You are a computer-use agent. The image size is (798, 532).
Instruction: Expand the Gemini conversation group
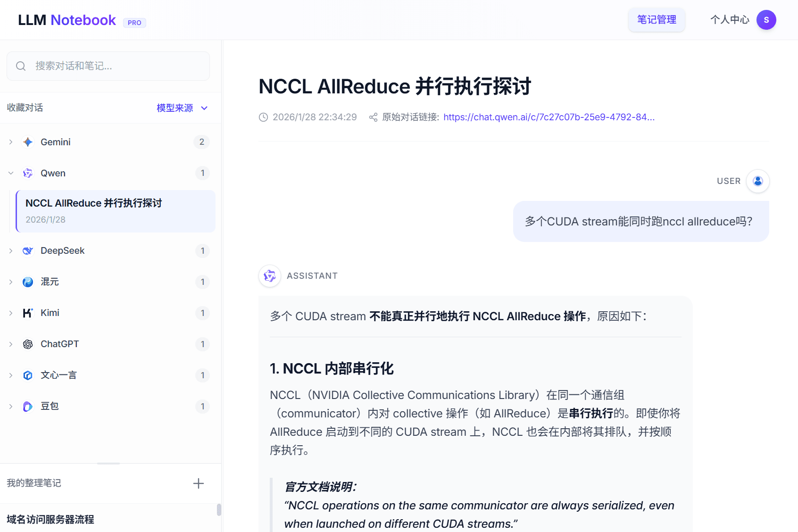click(x=10, y=141)
